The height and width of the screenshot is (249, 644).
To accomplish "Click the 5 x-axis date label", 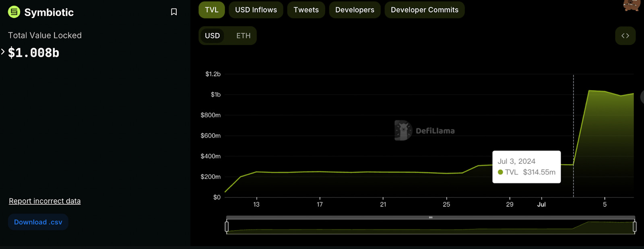I will coord(605,204).
